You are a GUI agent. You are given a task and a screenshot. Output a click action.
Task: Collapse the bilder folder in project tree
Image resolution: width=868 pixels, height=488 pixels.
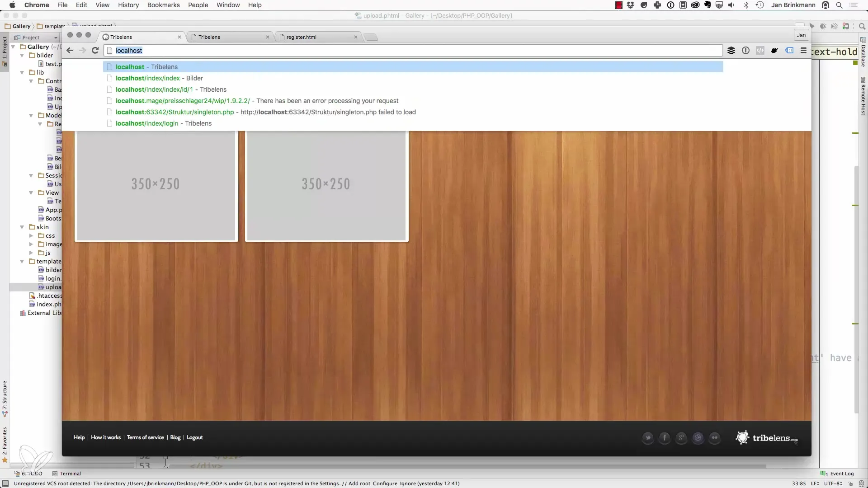pyautogui.click(x=22, y=55)
